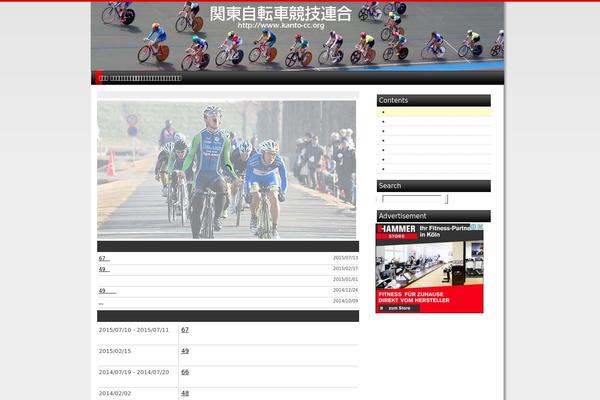This screenshot has height=400, width=600.
Task: Click the event date 2014/02/02
Action: pos(115,393)
